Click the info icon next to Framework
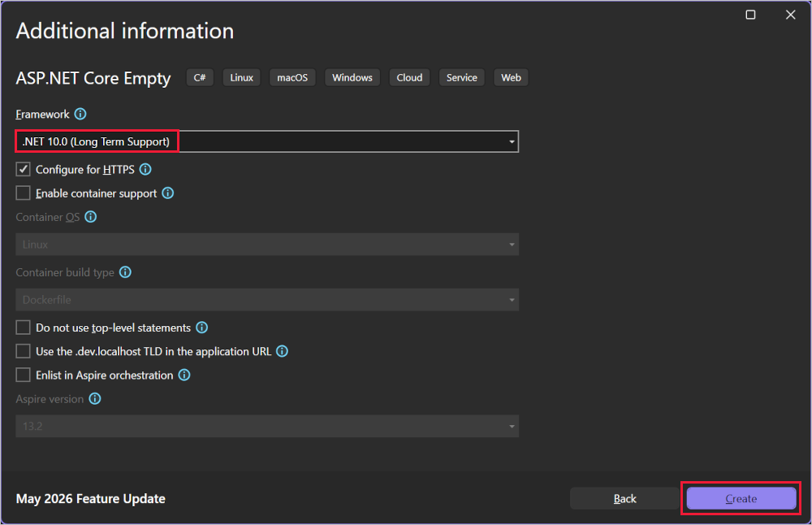This screenshot has height=525, width=812. pyautogui.click(x=80, y=114)
